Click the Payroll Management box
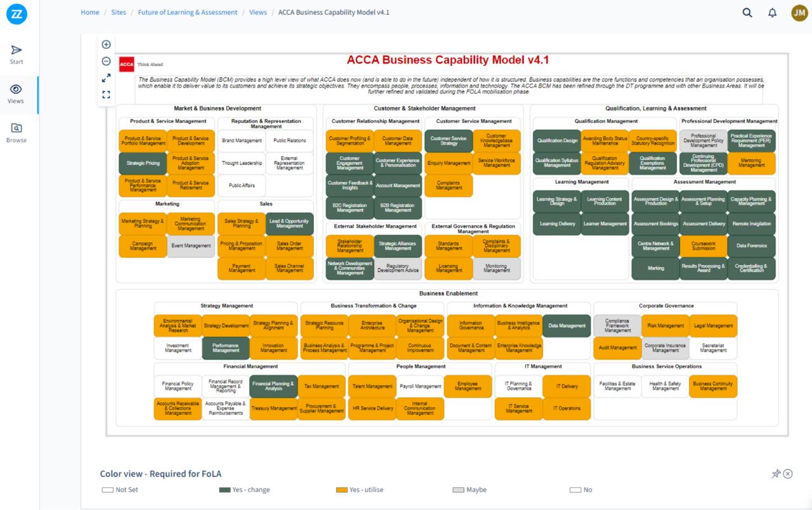 click(x=420, y=386)
